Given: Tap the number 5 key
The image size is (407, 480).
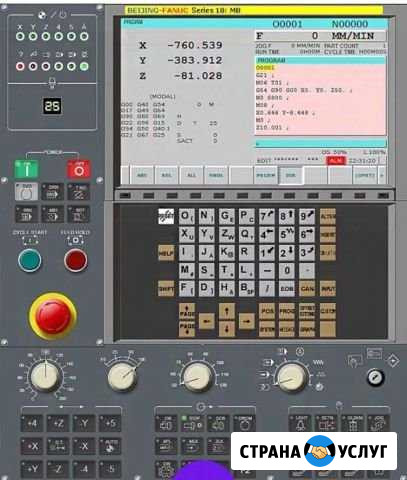Looking at the screenshot, I should click(x=287, y=234).
